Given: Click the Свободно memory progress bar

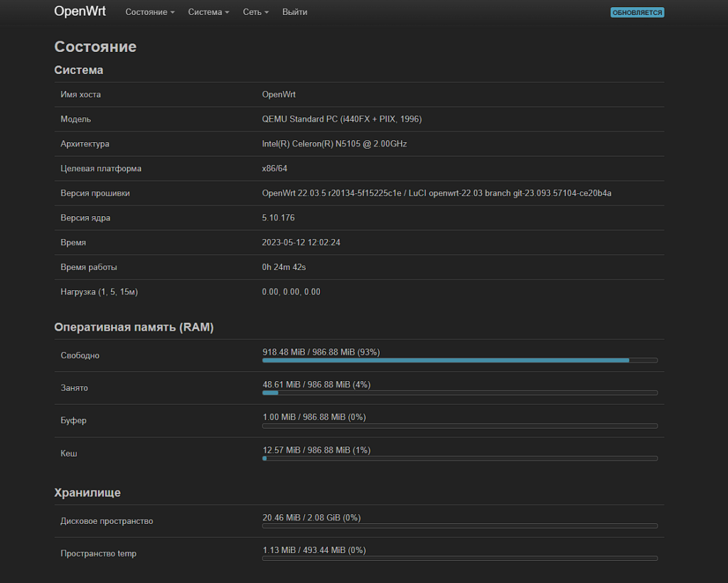Looking at the screenshot, I should [460, 360].
